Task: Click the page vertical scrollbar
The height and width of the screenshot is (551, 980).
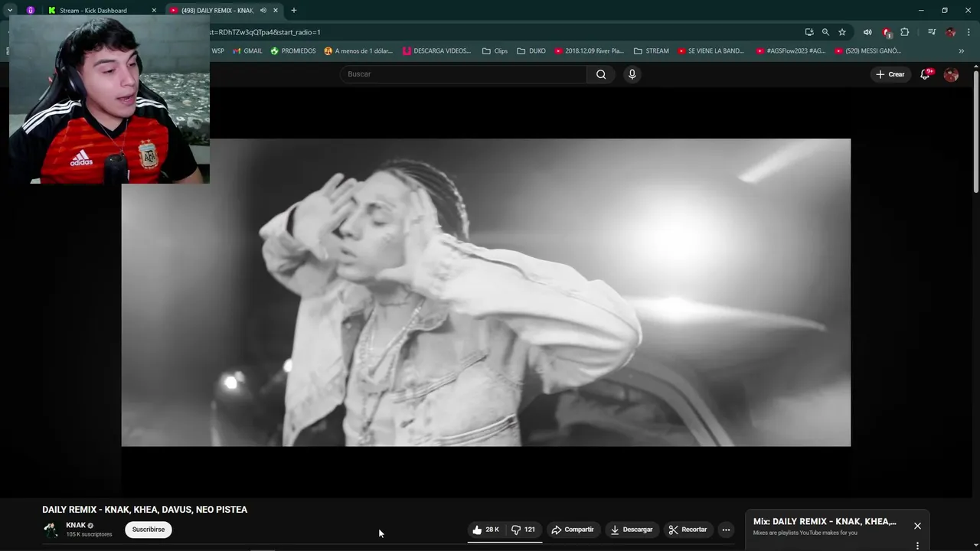Action: tap(975, 130)
